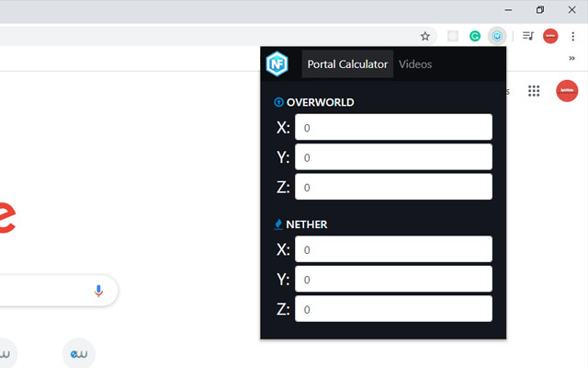Open the Google apps grid
588x368 pixels.
[534, 91]
